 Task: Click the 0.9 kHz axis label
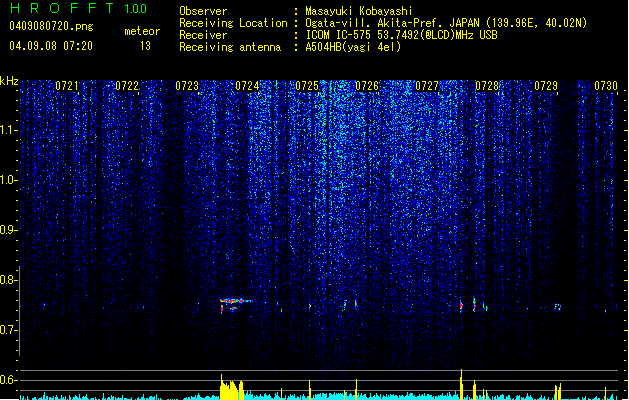pos(9,230)
